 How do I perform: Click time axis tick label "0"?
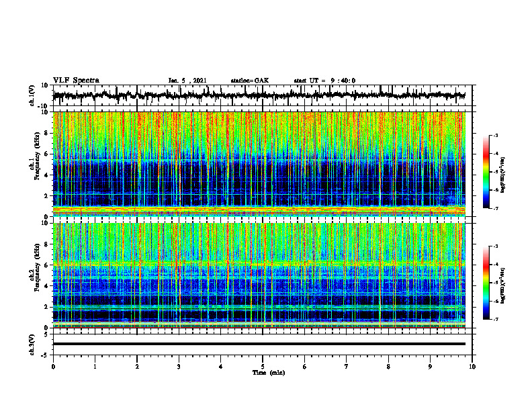53,367
